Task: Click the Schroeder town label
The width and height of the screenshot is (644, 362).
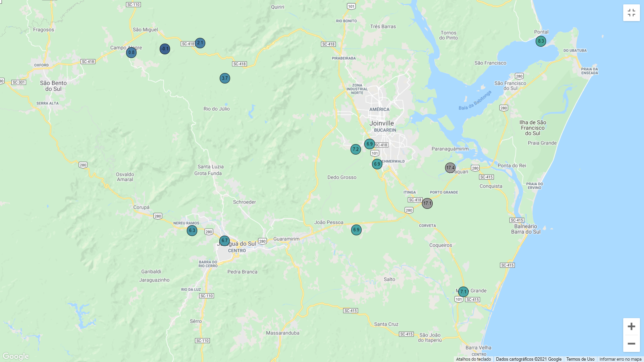Action: [245, 202]
